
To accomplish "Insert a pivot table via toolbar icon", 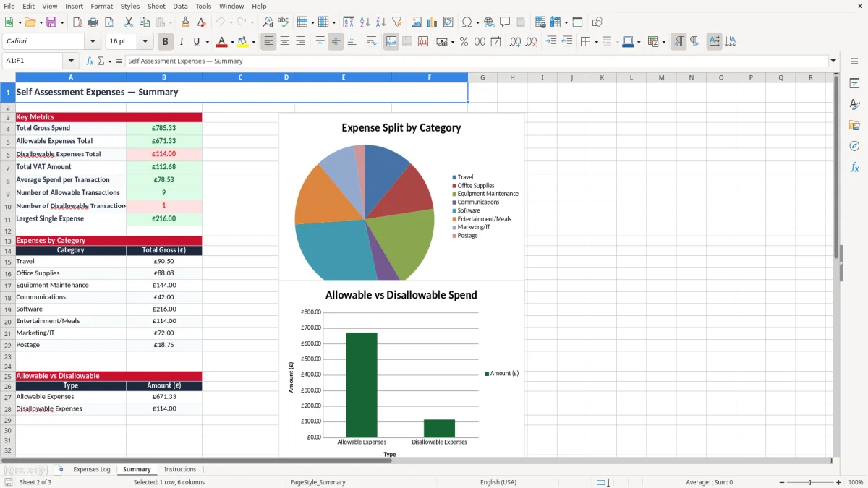I will pos(448,22).
